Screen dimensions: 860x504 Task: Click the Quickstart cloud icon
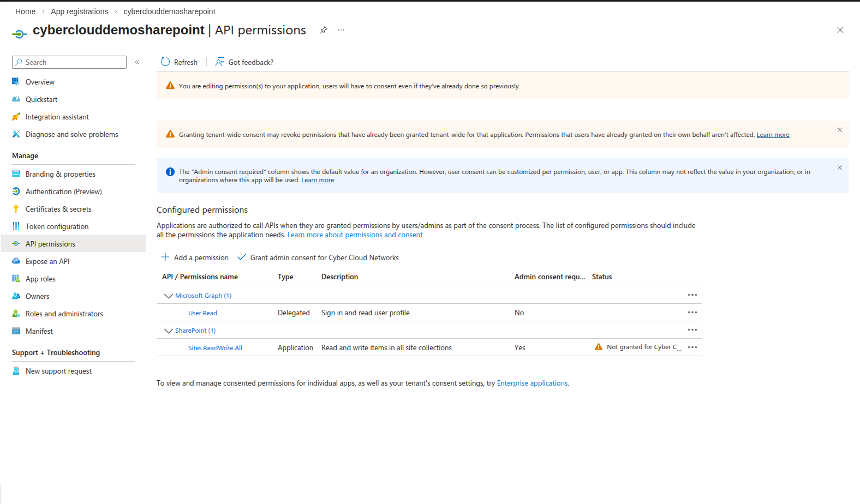pyautogui.click(x=16, y=99)
